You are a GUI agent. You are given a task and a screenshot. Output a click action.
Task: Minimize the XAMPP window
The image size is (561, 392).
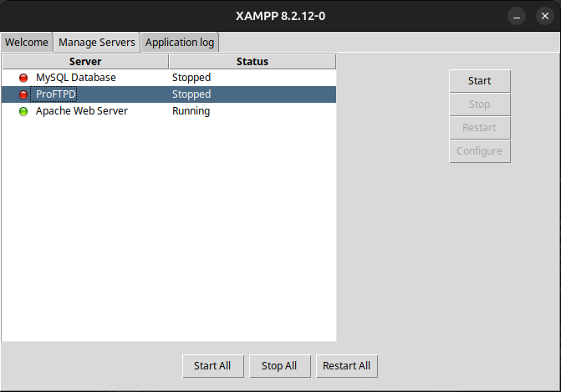tap(518, 16)
